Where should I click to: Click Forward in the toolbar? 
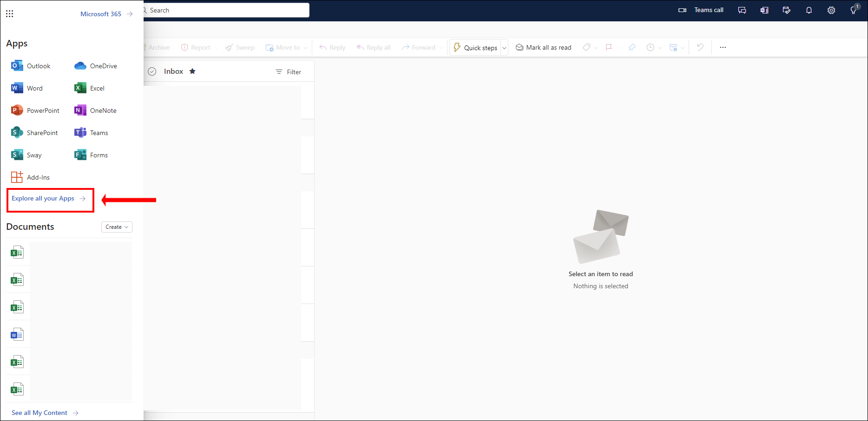(x=419, y=47)
